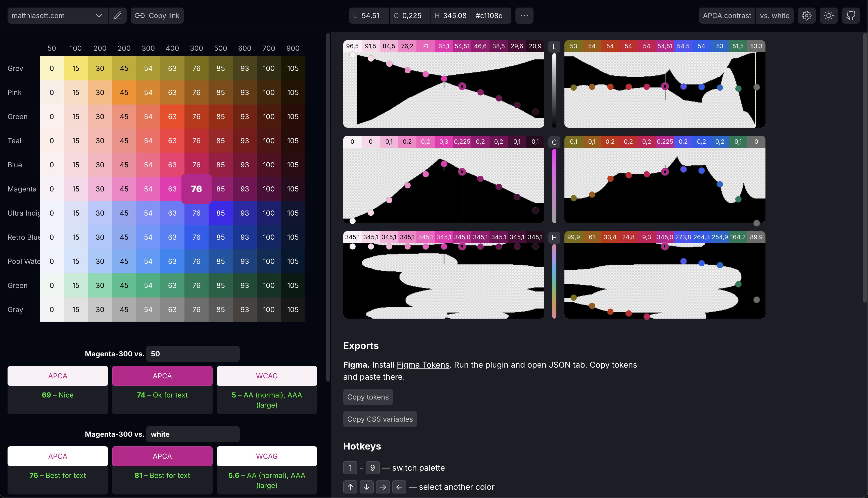Click the magenta APCA sample above 81 – Best for text
The width and height of the screenshot is (868, 498).
pyautogui.click(x=162, y=456)
